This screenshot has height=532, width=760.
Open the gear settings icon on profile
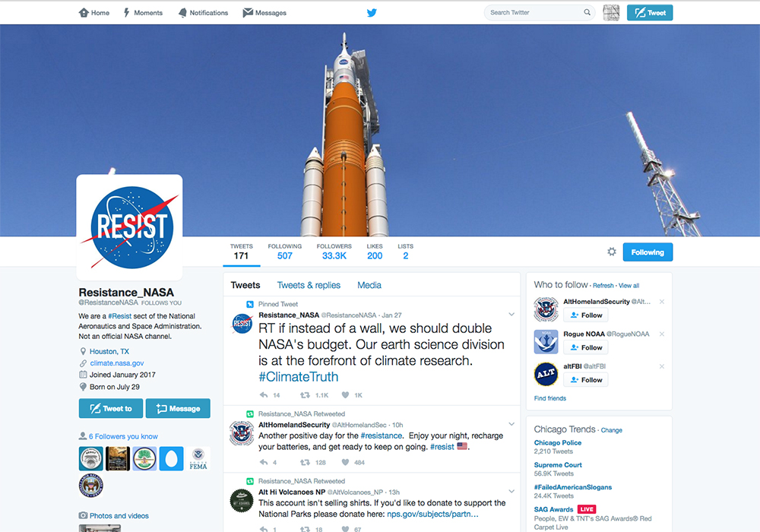coord(611,252)
